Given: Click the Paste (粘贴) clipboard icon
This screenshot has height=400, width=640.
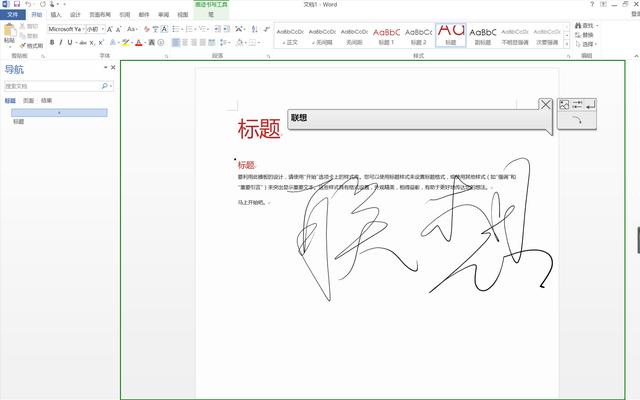Looking at the screenshot, I should click(9, 31).
